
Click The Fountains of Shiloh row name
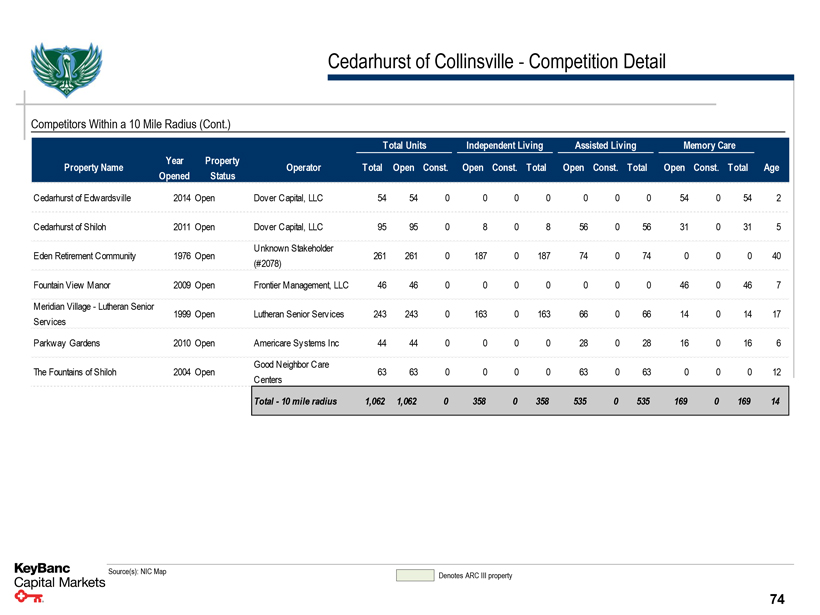click(x=74, y=373)
